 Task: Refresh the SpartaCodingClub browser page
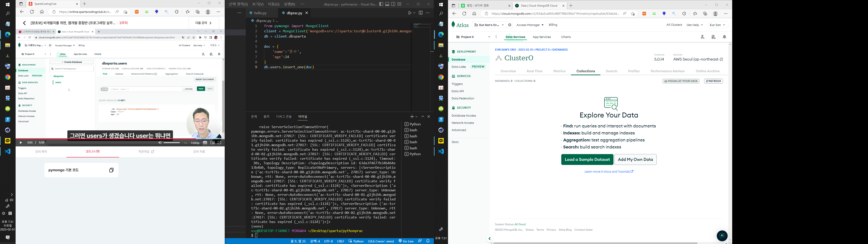[x=32, y=12]
